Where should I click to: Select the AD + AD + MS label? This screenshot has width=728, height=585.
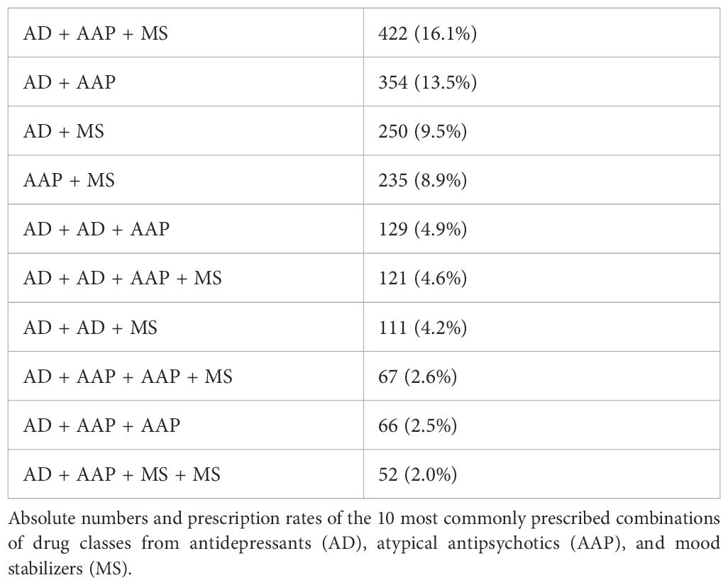(x=90, y=327)
